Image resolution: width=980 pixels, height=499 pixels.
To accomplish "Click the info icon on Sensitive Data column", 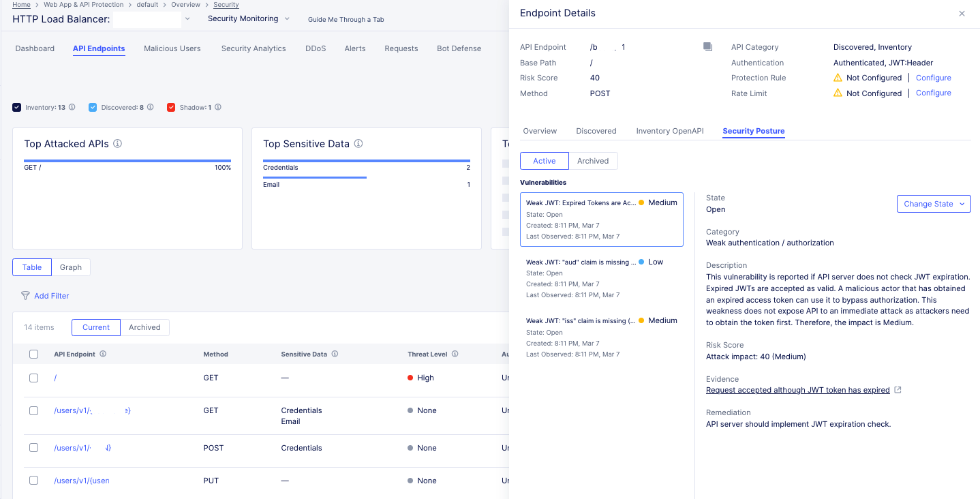I will [x=334, y=354].
